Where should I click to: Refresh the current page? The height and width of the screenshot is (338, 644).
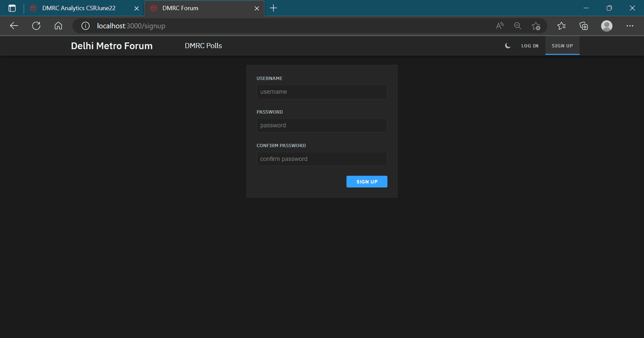click(36, 26)
